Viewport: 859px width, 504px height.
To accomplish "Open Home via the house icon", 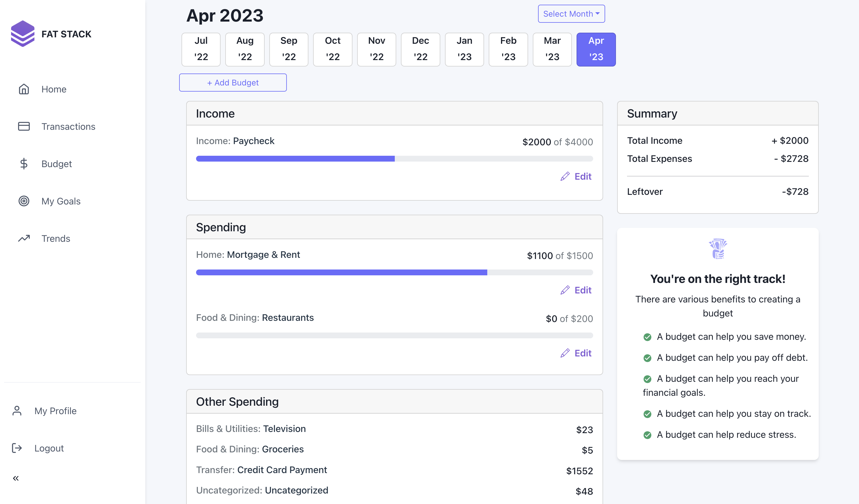I will tap(24, 89).
